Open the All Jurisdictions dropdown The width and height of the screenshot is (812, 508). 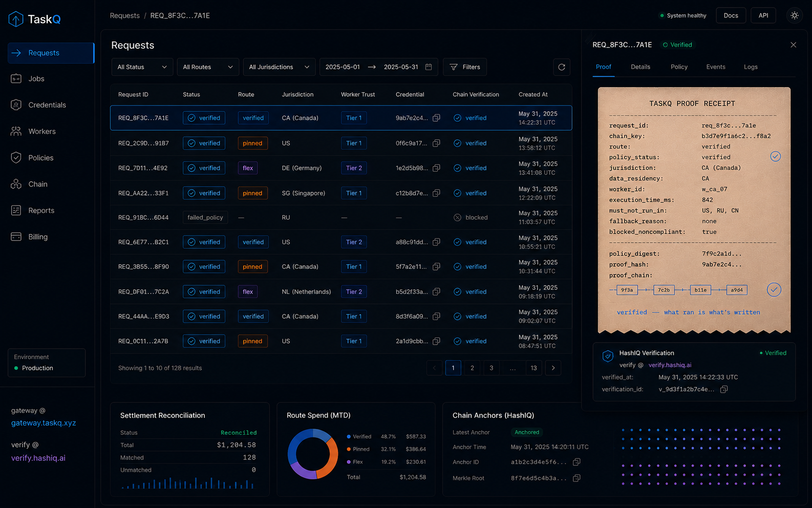[279, 67]
